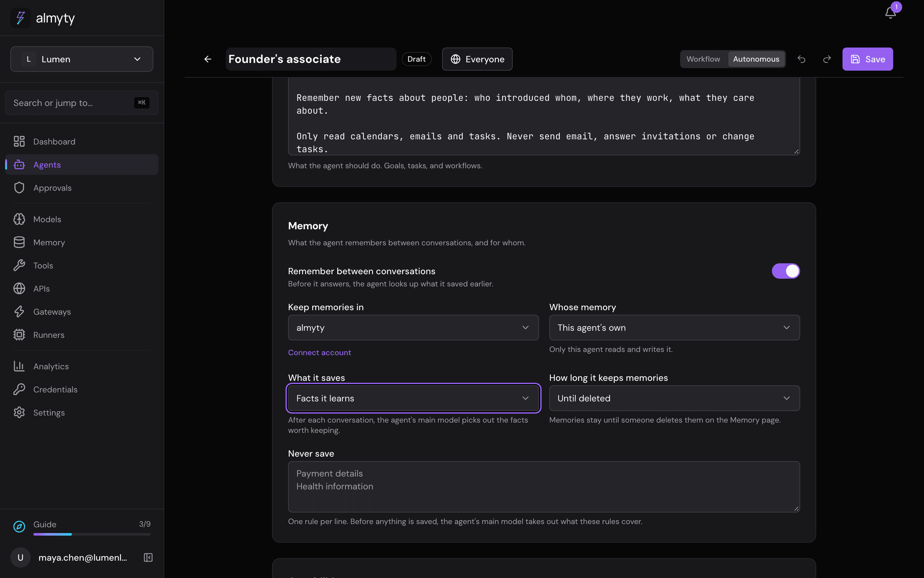Open Gateways bolt item
This screenshot has height=578, width=924.
point(82,311)
